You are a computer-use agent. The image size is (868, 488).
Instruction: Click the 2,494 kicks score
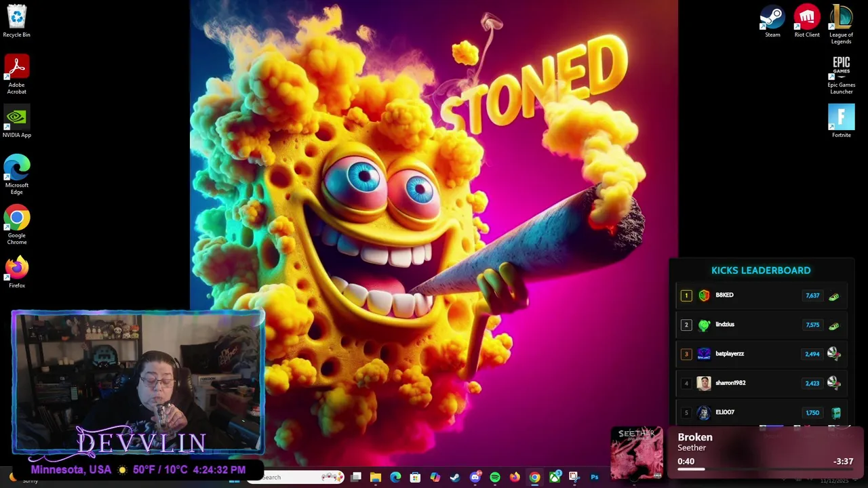pyautogui.click(x=812, y=354)
